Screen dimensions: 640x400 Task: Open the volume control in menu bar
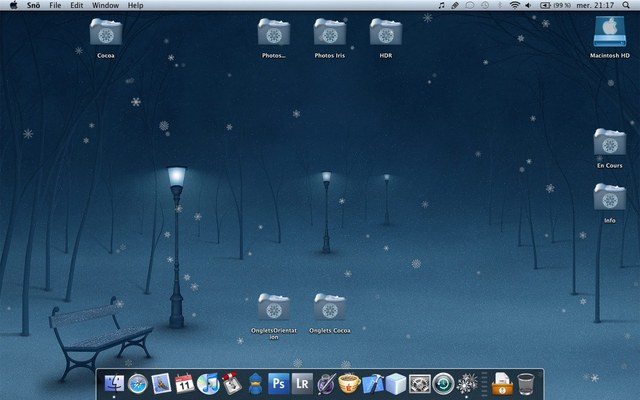pos(529,5)
